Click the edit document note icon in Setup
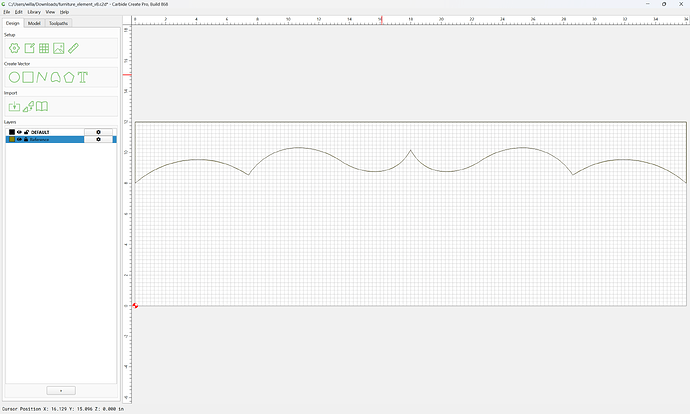The height and width of the screenshot is (414, 690). point(29,48)
